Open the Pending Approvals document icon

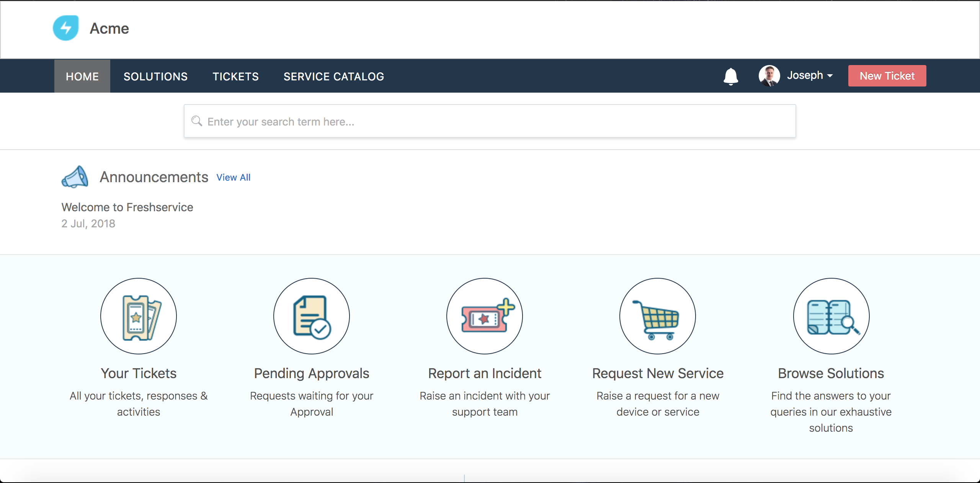pyautogui.click(x=312, y=316)
